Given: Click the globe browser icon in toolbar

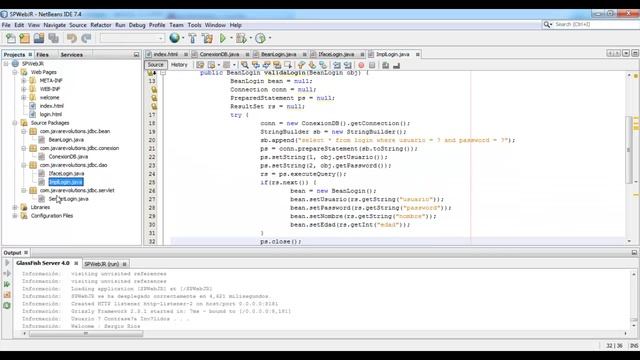Looking at the screenshot, I should click(x=174, y=38).
